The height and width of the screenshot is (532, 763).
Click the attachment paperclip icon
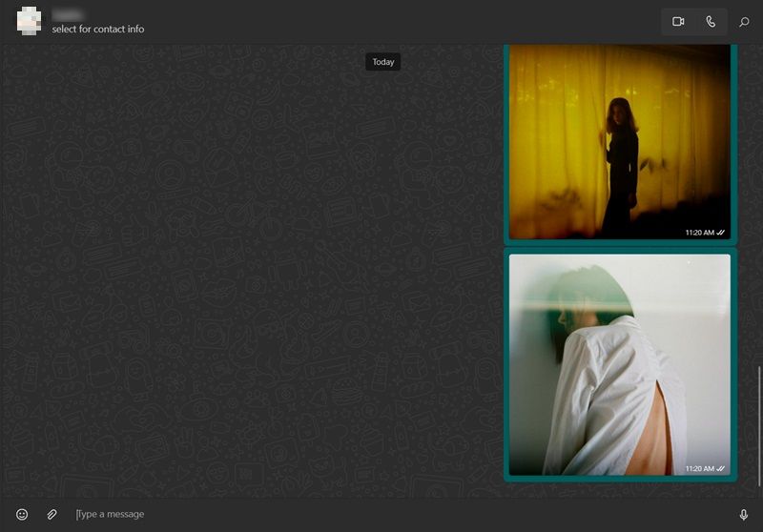click(52, 515)
